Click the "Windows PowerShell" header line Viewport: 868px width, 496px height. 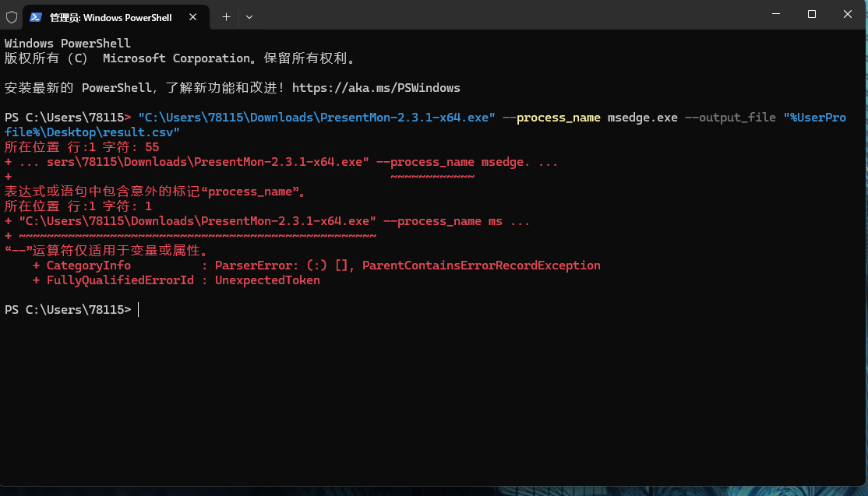68,43
